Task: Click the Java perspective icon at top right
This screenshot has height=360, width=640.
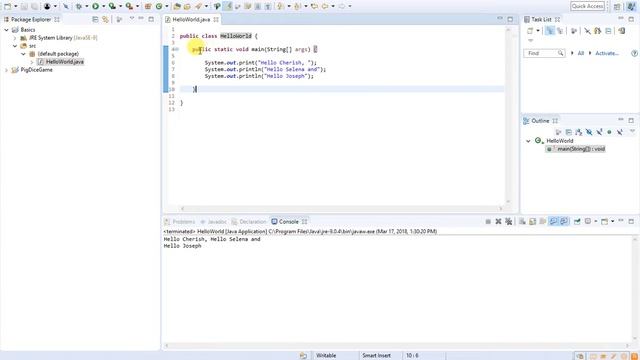Action: pyautogui.click(x=631, y=6)
